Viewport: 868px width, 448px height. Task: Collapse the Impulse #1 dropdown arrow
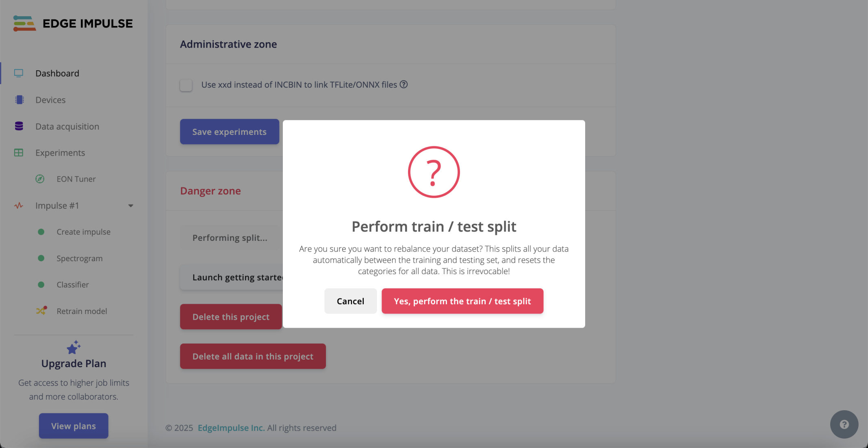pyautogui.click(x=131, y=206)
